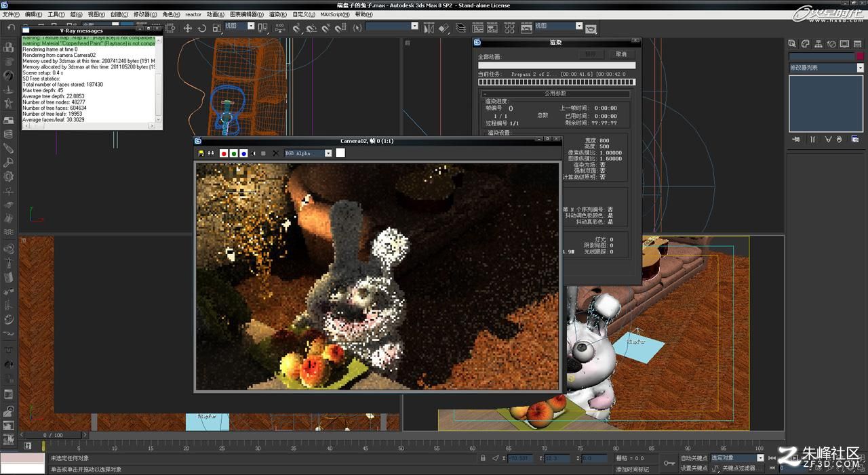Open the Layer Manager icon
This screenshot has width=868, height=475.
461,28
